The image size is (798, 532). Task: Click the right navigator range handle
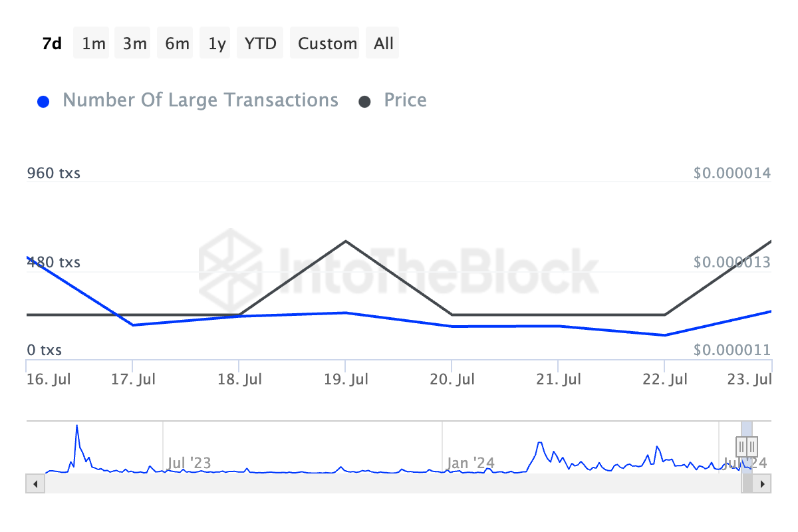tap(752, 446)
